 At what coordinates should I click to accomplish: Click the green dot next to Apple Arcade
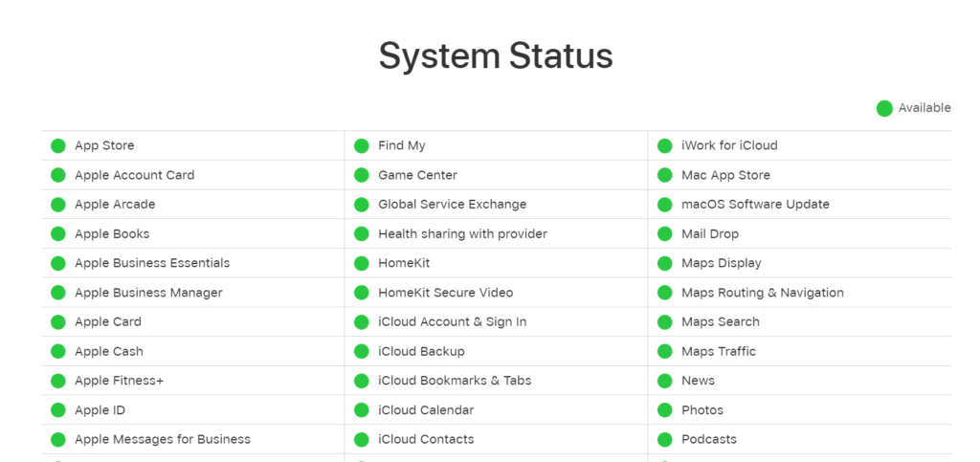[x=58, y=205]
